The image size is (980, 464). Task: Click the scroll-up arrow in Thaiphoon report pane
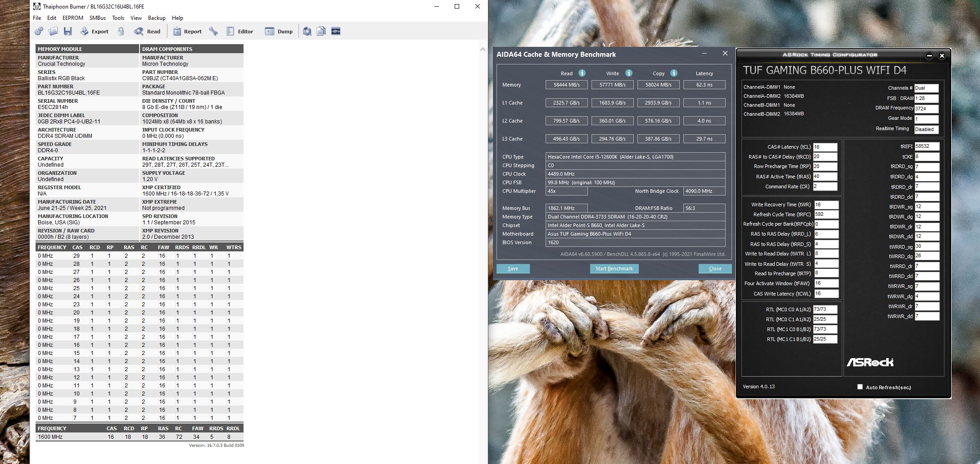483,49
